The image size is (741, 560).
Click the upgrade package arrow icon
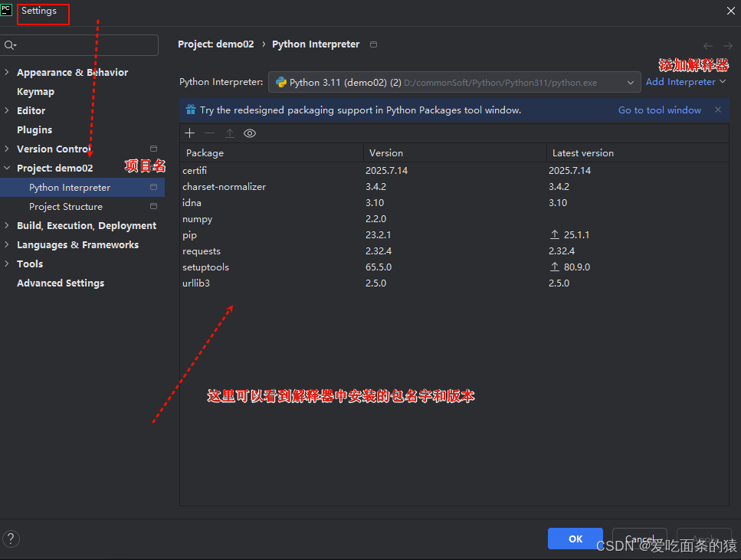(x=230, y=133)
